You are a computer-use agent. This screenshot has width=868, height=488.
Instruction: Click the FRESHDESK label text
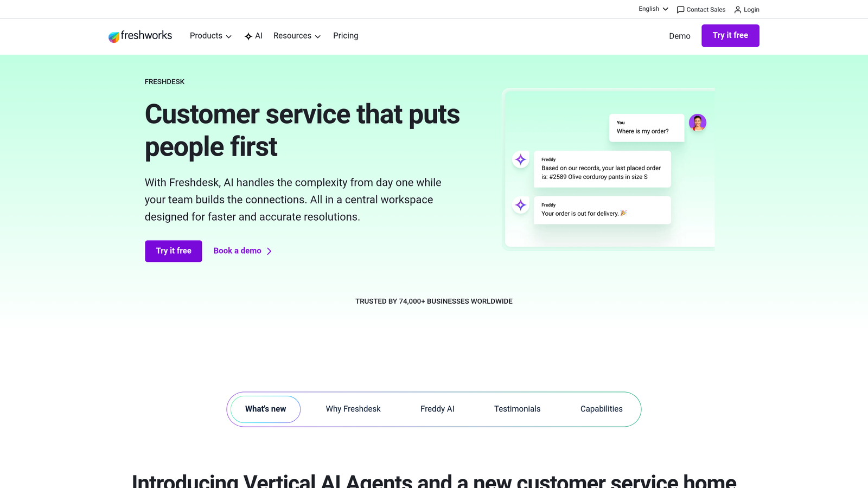point(164,82)
